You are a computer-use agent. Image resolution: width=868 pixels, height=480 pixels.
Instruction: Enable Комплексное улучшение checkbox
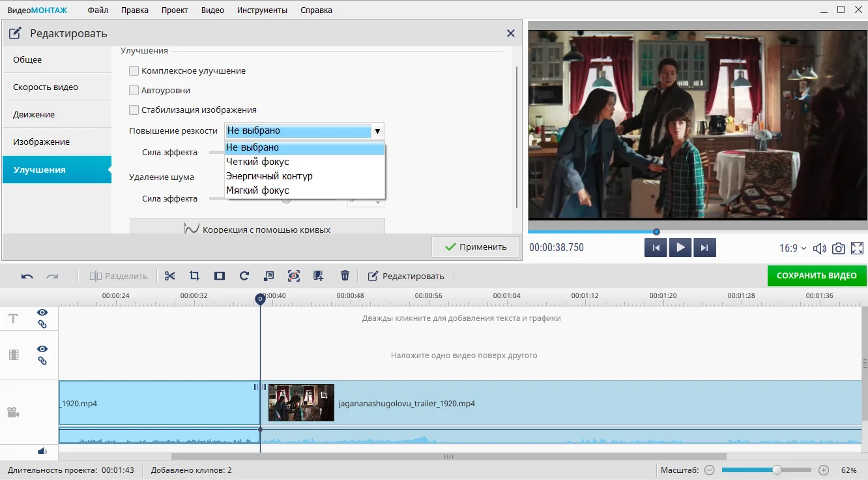pyautogui.click(x=134, y=70)
